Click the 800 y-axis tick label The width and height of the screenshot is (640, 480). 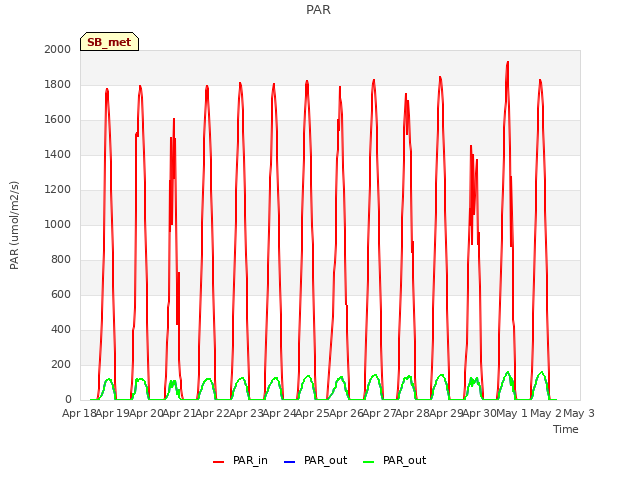click(x=61, y=260)
